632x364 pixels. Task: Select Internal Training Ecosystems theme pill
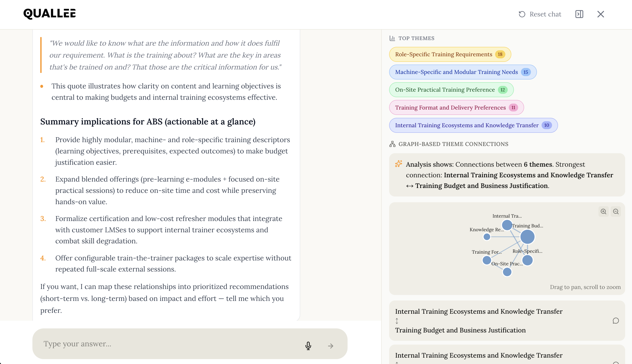(x=473, y=125)
